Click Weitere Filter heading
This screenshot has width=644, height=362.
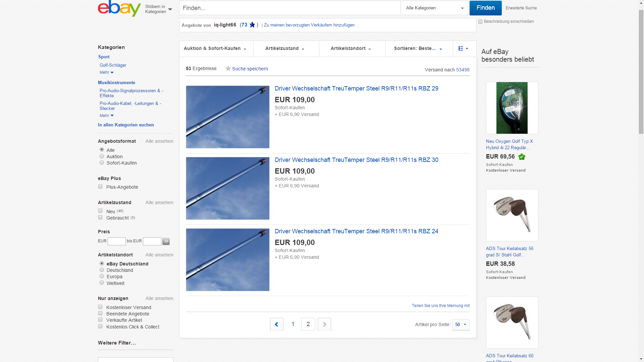(x=117, y=343)
